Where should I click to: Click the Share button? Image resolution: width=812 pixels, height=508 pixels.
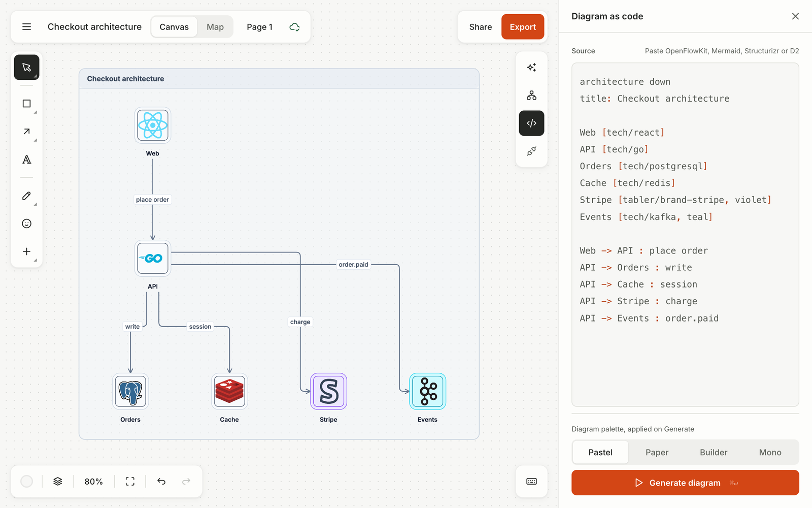pos(480,27)
